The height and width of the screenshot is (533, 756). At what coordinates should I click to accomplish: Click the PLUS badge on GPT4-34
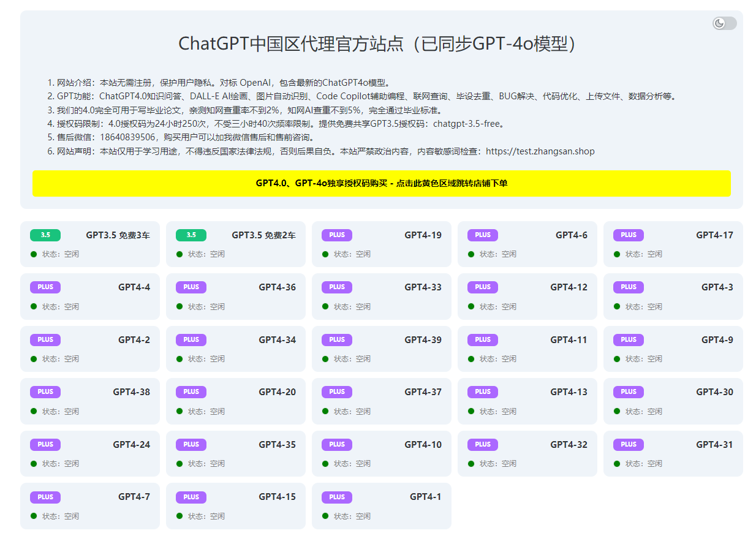pyautogui.click(x=191, y=339)
